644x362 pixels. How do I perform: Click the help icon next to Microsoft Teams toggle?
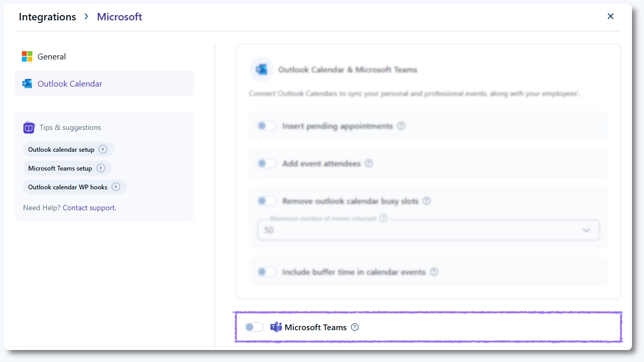click(x=355, y=327)
